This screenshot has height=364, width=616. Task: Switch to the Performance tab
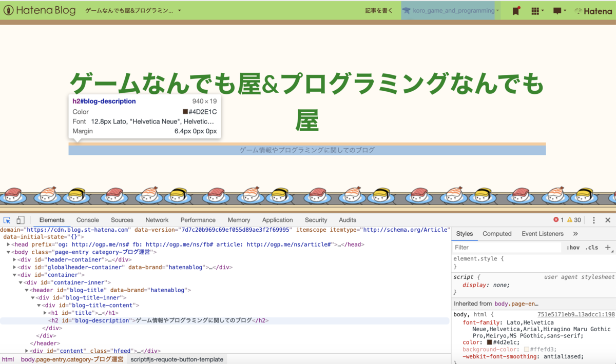tap(198, 220)
